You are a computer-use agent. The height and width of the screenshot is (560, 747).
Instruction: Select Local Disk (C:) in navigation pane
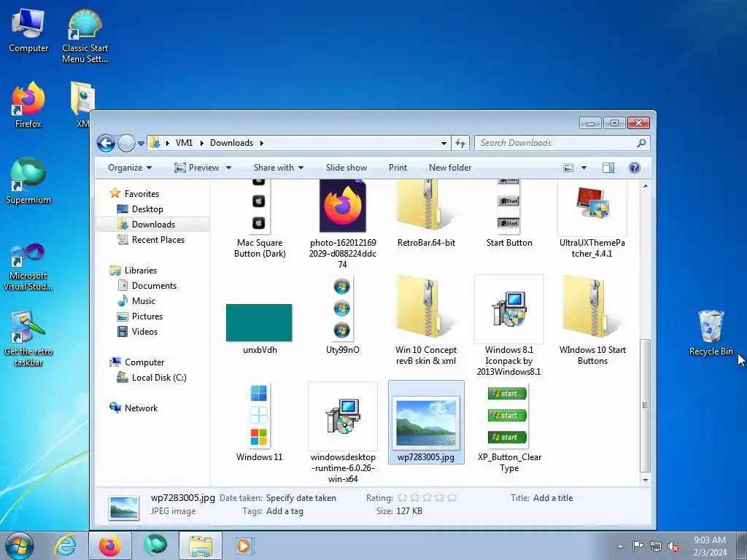coord(158,378)
